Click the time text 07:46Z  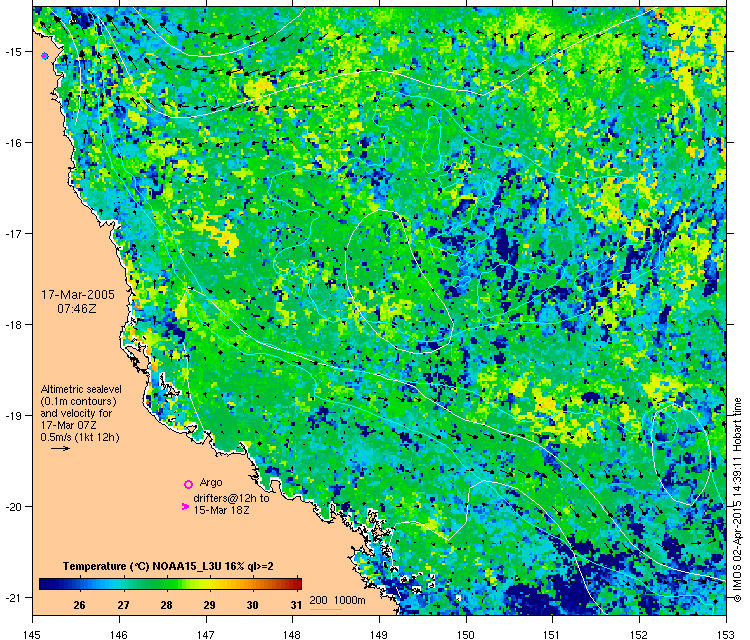(x=77, y=309)
